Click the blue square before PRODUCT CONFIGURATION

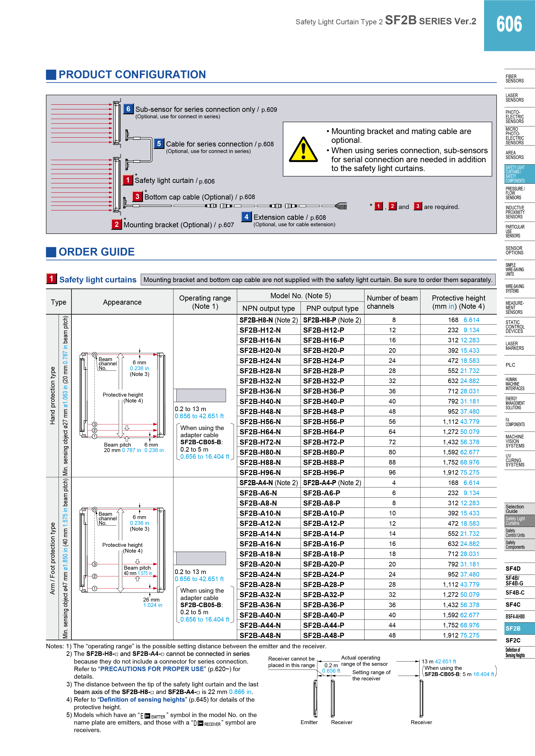click(51, 75)
